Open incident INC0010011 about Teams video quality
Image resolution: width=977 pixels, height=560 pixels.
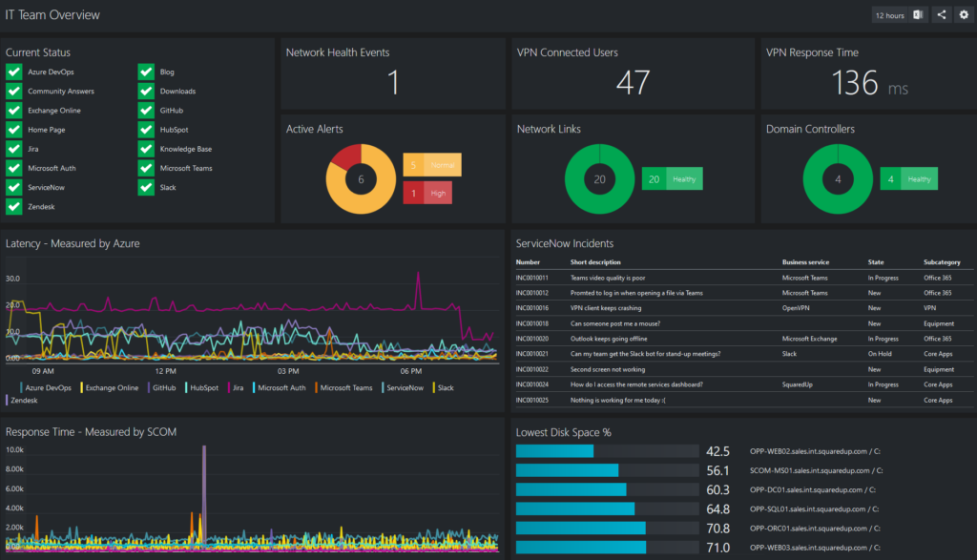pos(744,278)
